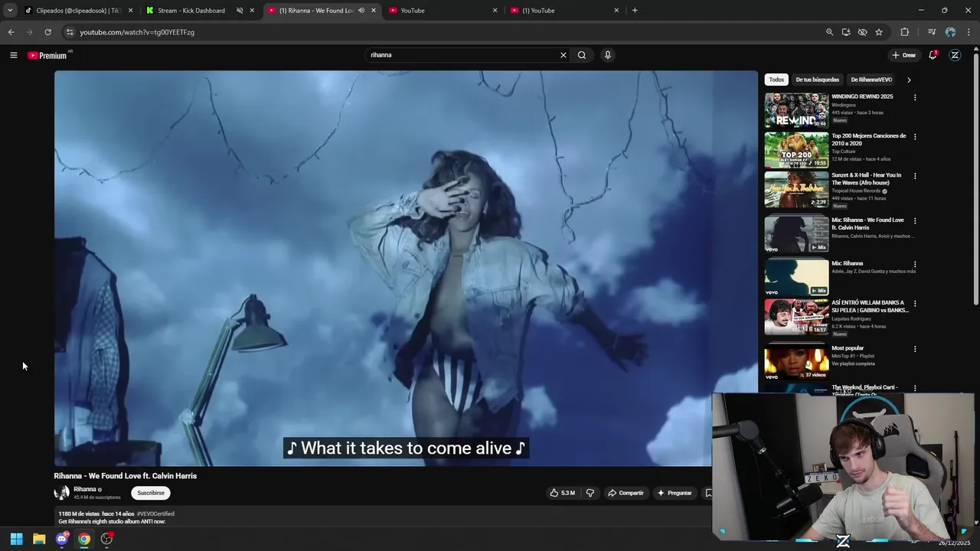This screenshot has height=551, width=980.
Task: Subscribe to Rihanna with Suscribirse
Action: 151,493
